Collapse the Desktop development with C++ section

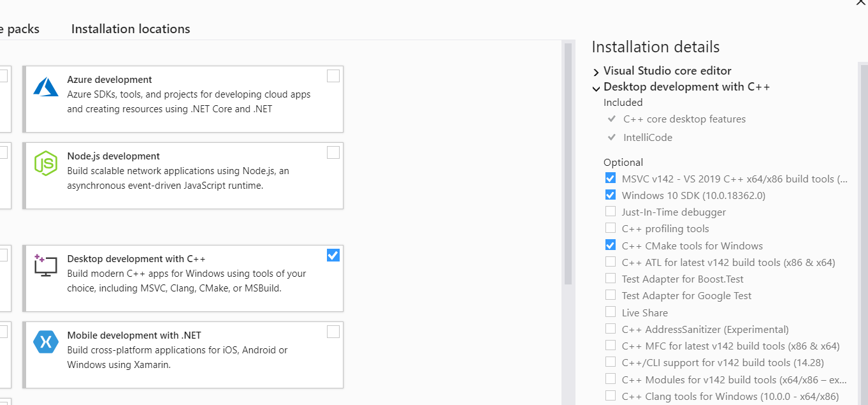[596, 88]
